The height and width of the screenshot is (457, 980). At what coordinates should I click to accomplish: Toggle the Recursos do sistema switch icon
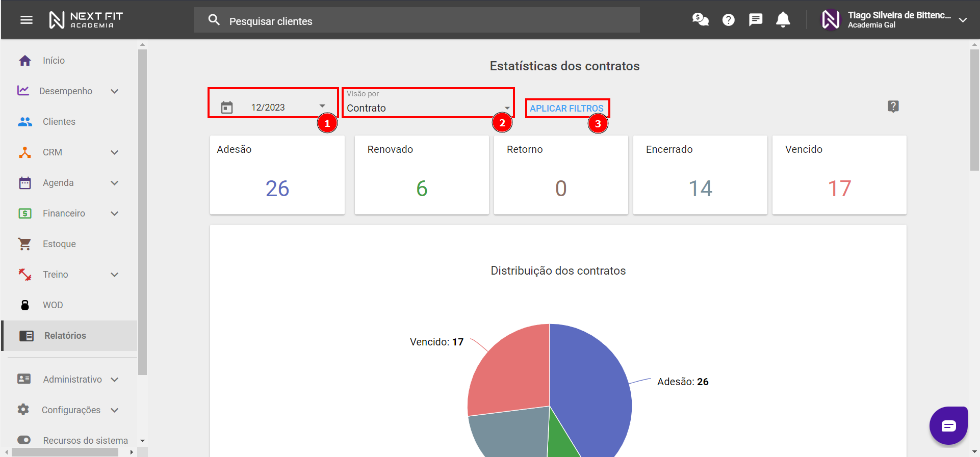coord(24,440)
